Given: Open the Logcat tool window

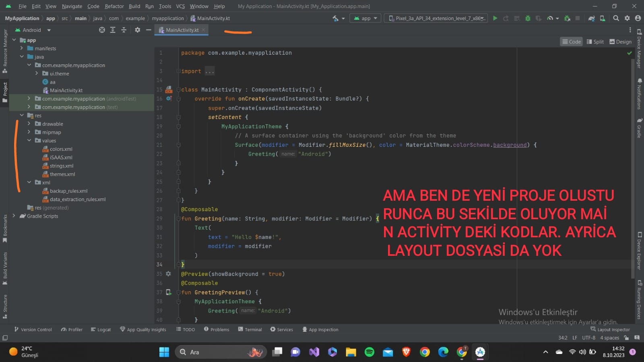Looking at the screenshot, I should pos(101,329).
